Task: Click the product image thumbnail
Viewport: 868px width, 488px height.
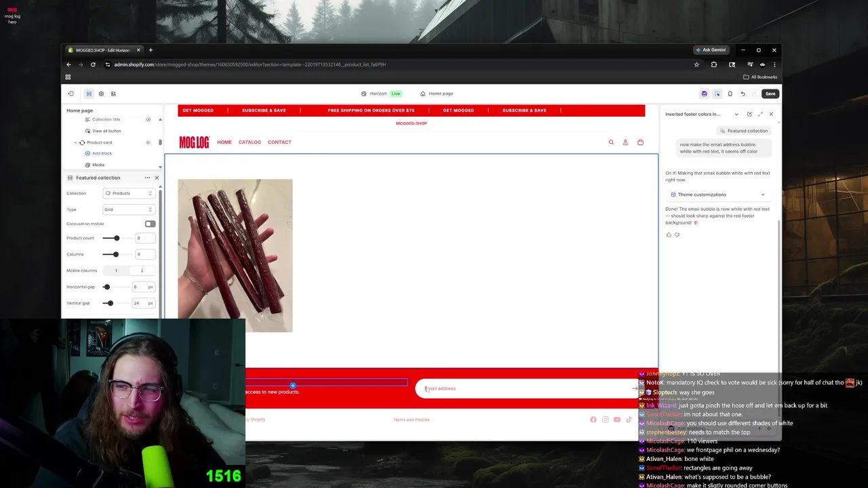Action: 235,256
